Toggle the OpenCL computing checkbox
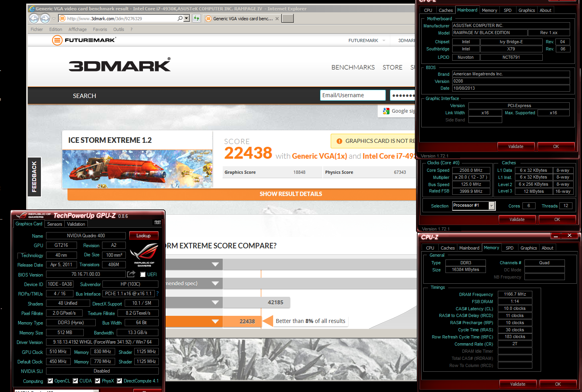Viewport: 582px width, 392px height. pyautogui.click(x=50, y=380)
